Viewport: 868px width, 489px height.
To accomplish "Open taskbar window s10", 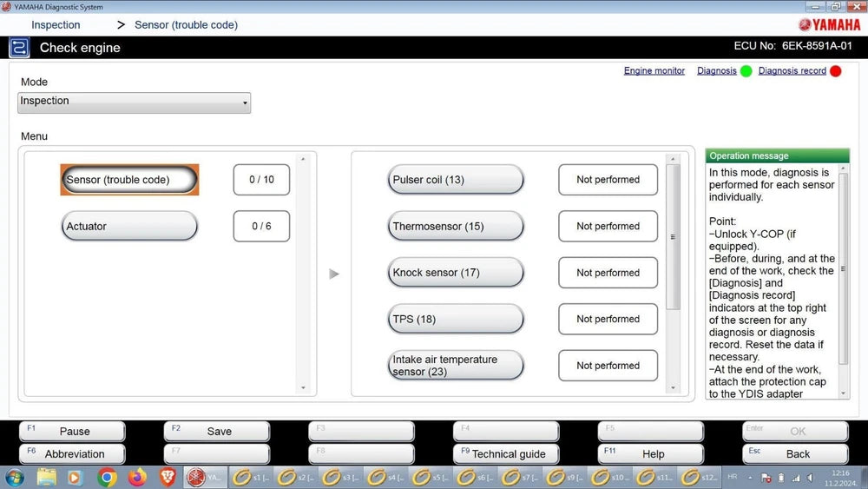I will pos(609,477).
